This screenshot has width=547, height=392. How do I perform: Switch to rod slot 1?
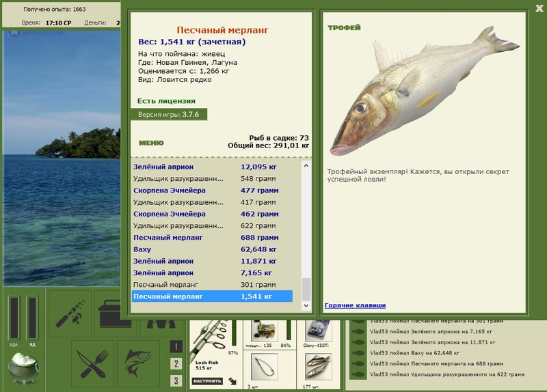176,346
